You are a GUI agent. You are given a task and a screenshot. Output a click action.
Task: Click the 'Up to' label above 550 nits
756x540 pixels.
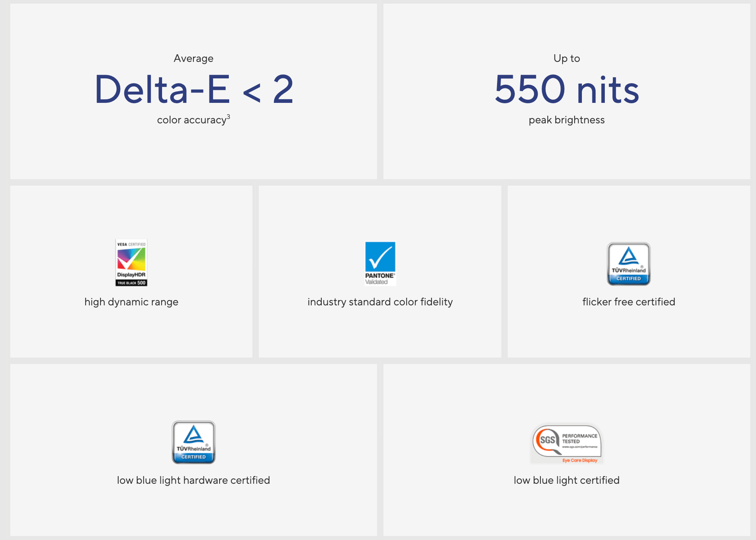[567, 58]
